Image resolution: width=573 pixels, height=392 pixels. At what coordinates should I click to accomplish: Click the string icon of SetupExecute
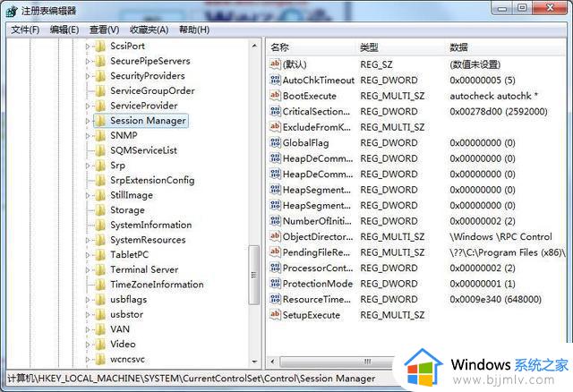click(x=275, y=314)
